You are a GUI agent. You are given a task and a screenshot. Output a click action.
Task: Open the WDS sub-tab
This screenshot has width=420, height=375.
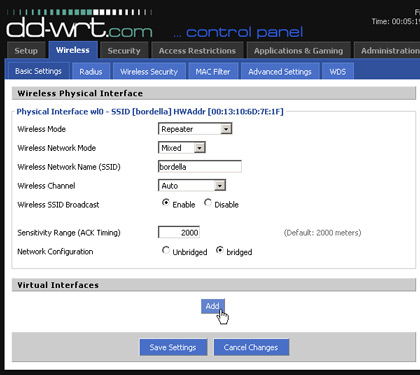click(338, 71)
